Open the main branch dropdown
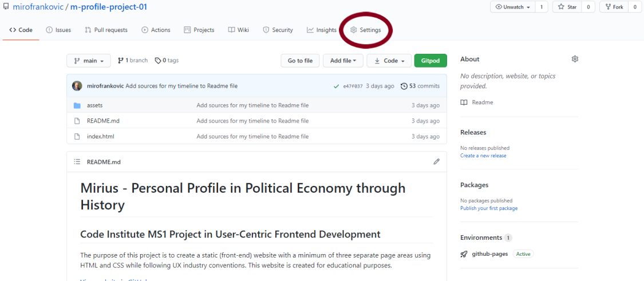 coord(88,61)
